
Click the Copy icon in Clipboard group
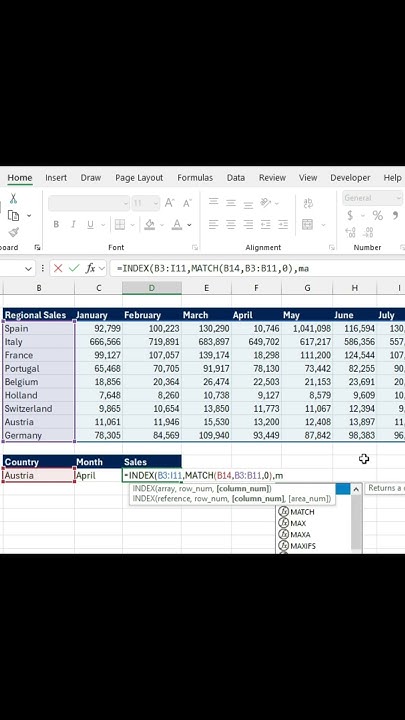[x=13, y=215]
